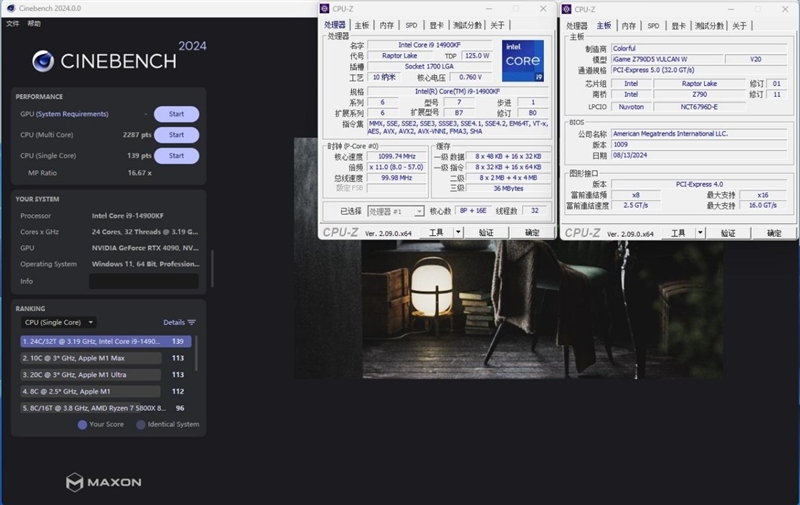Click the Your System panel scrollbar
The height and width of the screenshot is (505, 800).
tap(212, 268)
